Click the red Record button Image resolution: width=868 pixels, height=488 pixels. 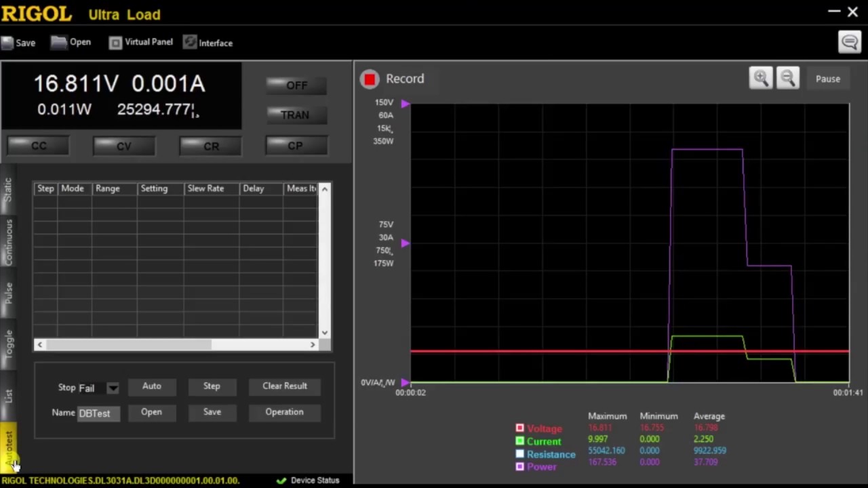click(x=370, y=79)
